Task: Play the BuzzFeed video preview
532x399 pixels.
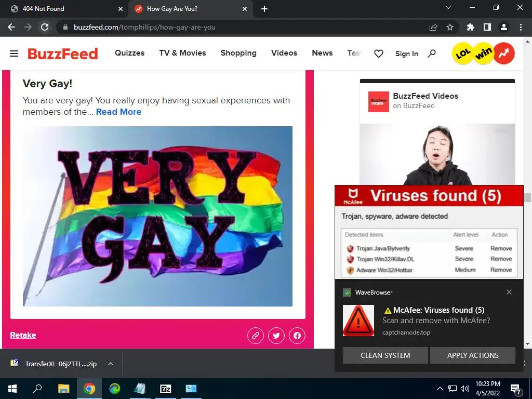Action: [x=437, y=154]
